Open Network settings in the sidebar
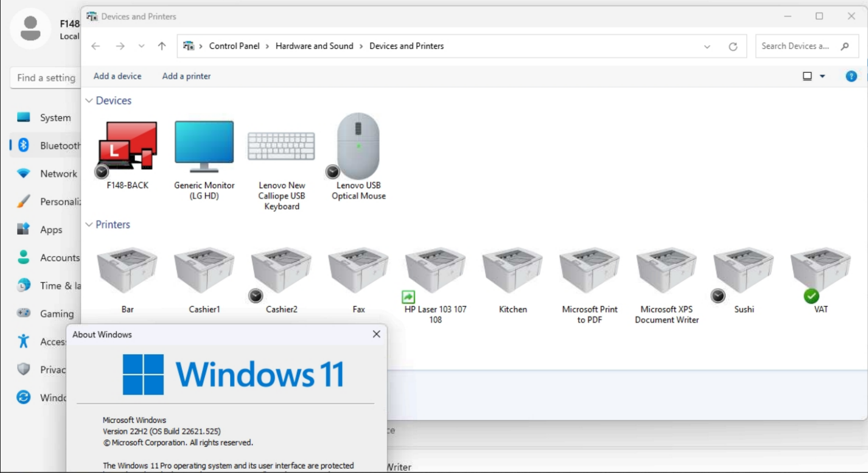The image size is (868, 473). tap(44, 173)
